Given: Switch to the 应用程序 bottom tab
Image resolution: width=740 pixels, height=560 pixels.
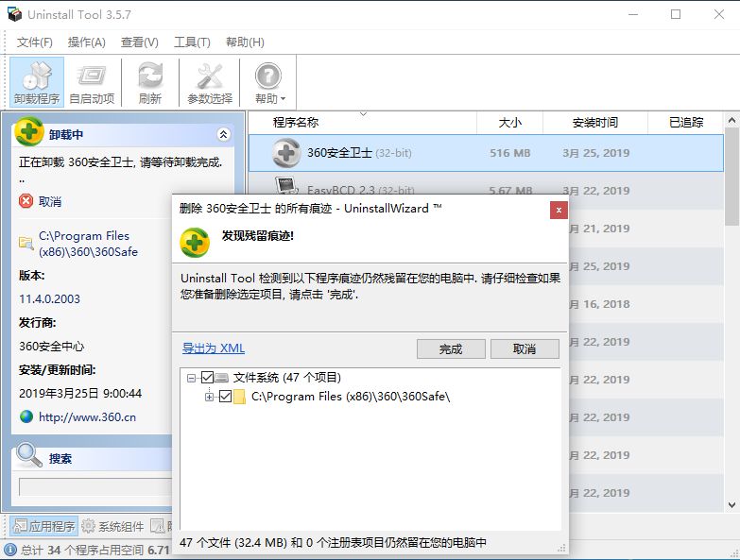Looking at the screenshot, I should 43,526.
